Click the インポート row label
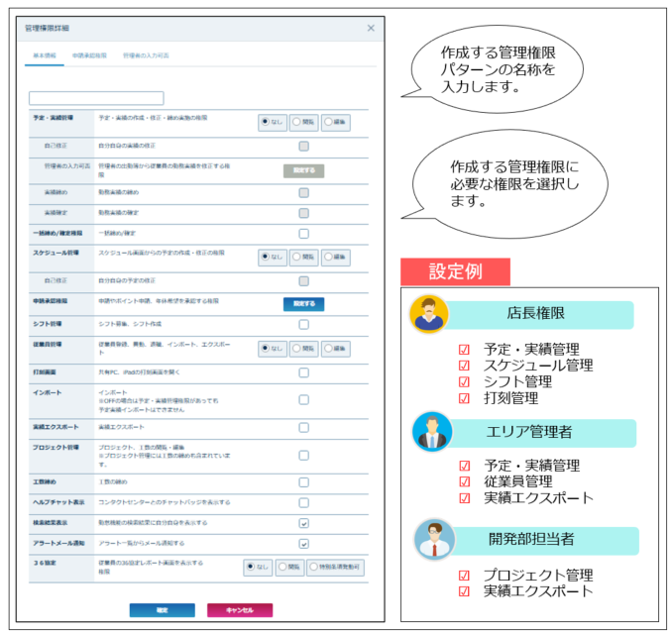The image size is (672, 634). pos(48,393)
